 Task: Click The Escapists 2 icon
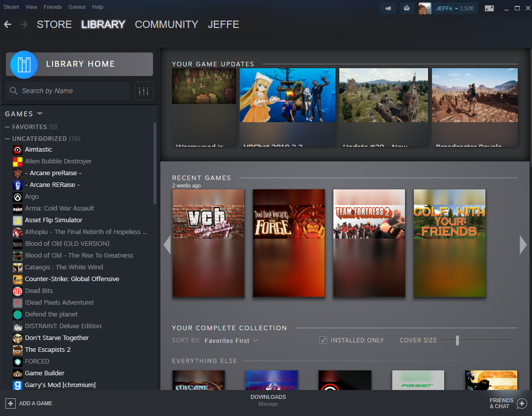(18, 350)
